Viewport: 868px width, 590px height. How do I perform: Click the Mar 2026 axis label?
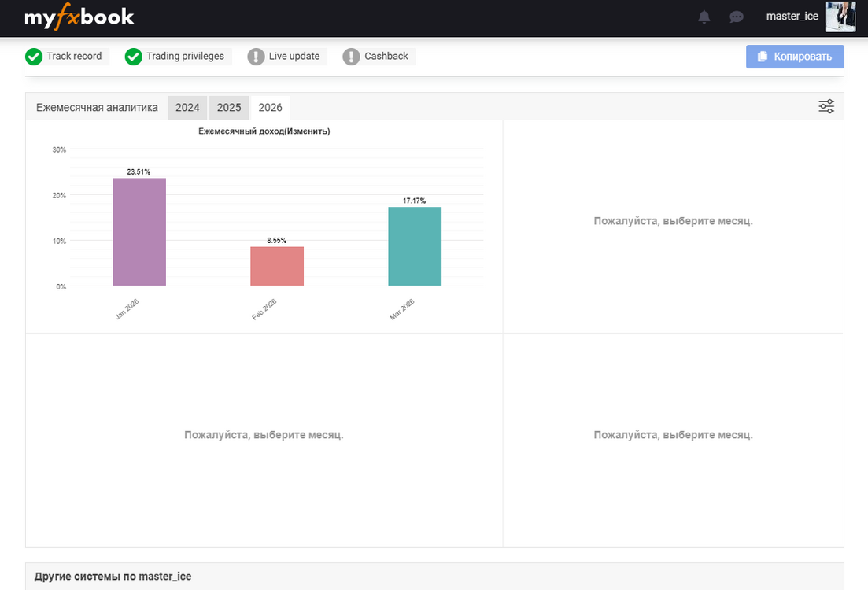tap(402, 309)
